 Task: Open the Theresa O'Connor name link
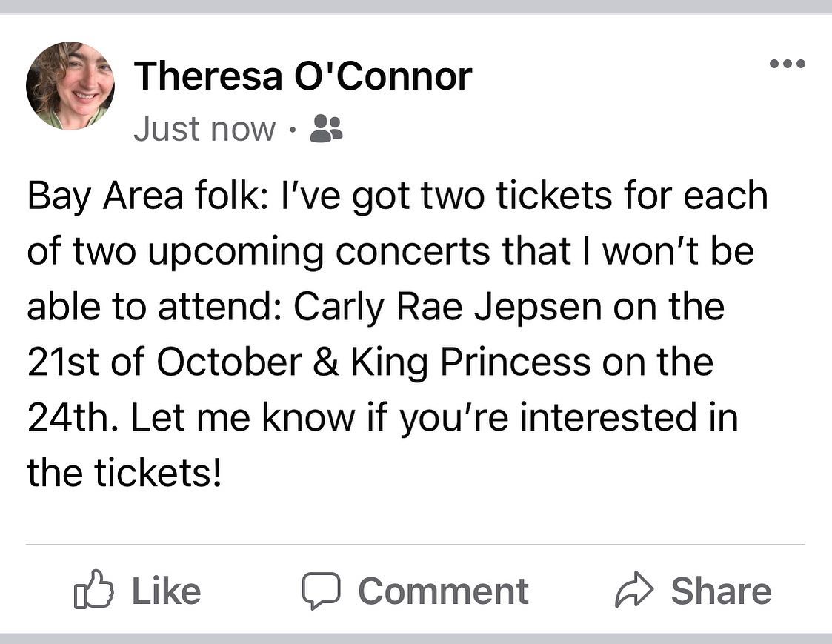[x=302, y=76]
